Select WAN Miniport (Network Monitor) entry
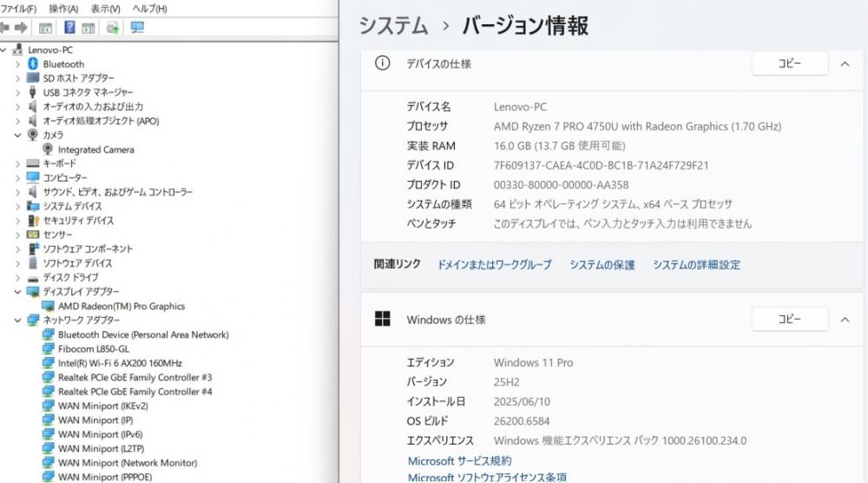 pyautogui.click(x=128, y=462)
